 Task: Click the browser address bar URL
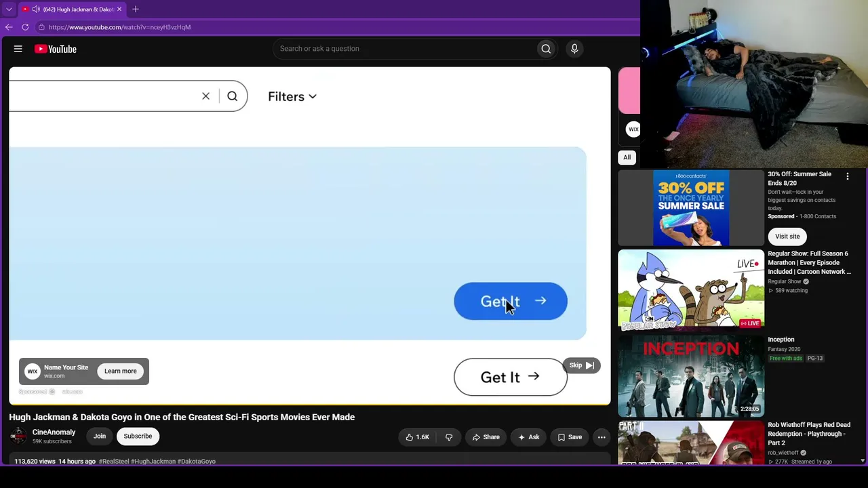(x=119, y=27)
